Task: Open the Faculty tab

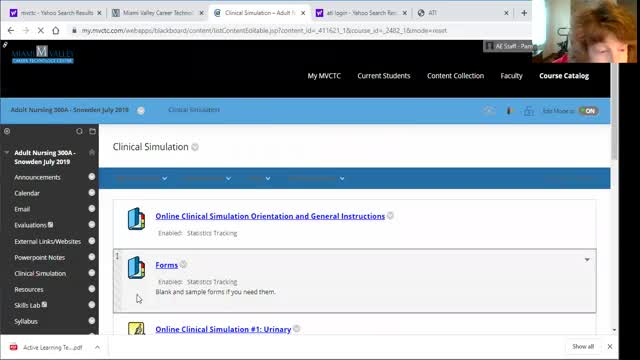Action: pyautogui.click(x=511, y=76)
